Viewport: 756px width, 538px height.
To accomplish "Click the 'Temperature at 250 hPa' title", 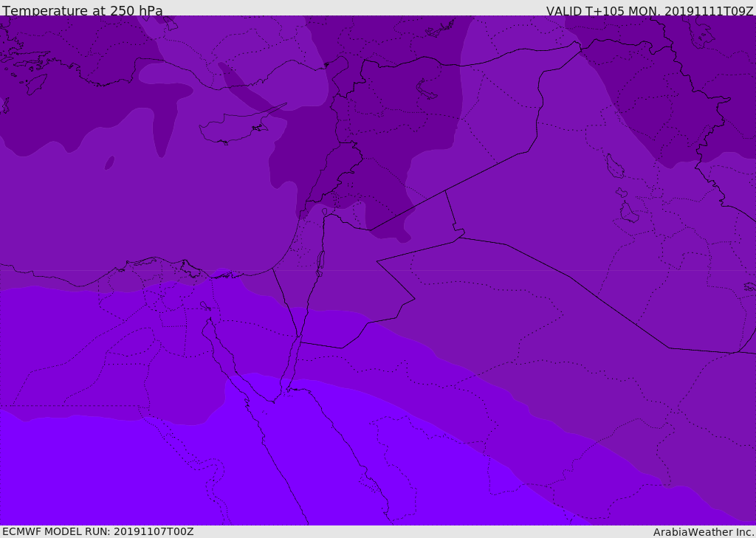I will [x=83, y=10].
